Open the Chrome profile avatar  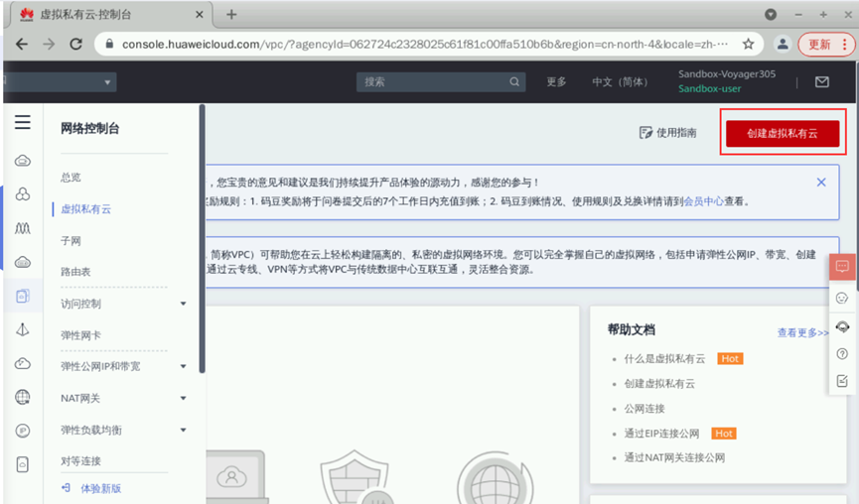(783, 45)
